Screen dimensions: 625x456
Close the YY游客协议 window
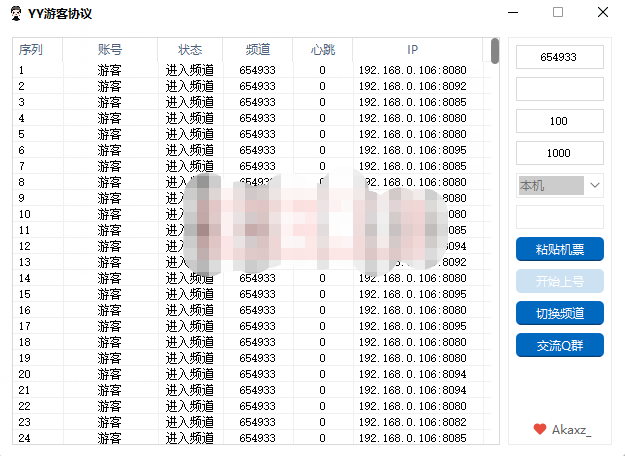[x=603, y=13]
